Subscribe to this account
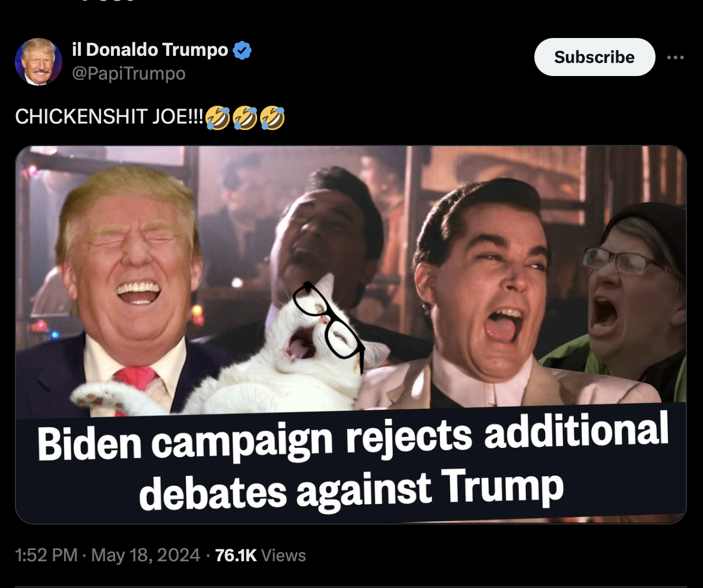 [594, 57]
